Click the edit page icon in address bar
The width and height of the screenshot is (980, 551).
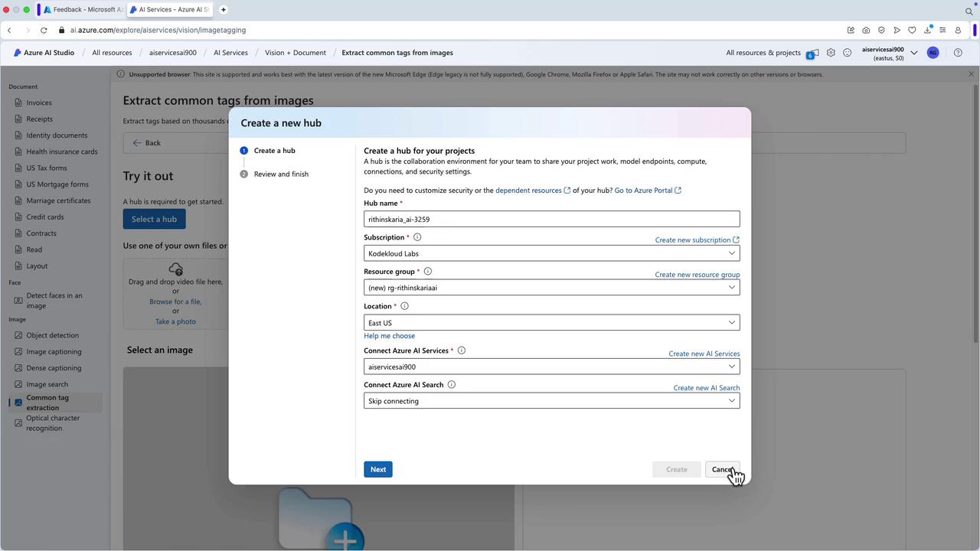pos(851,31)
